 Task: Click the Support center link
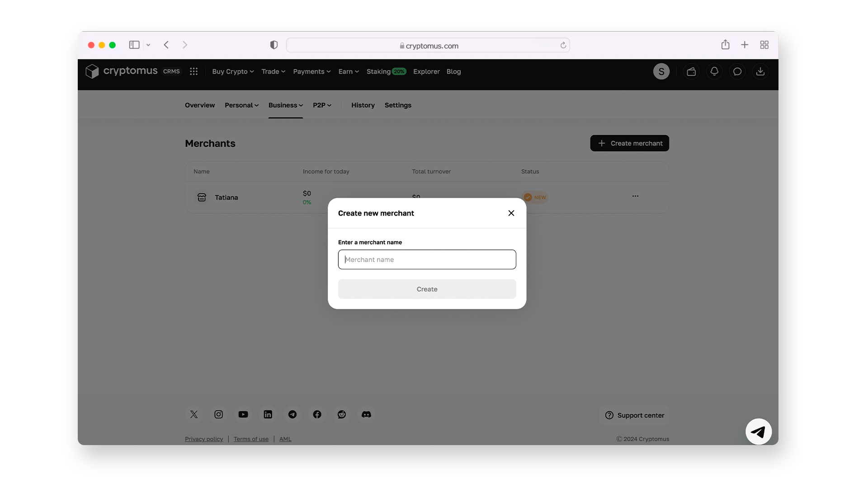point(634,415)
